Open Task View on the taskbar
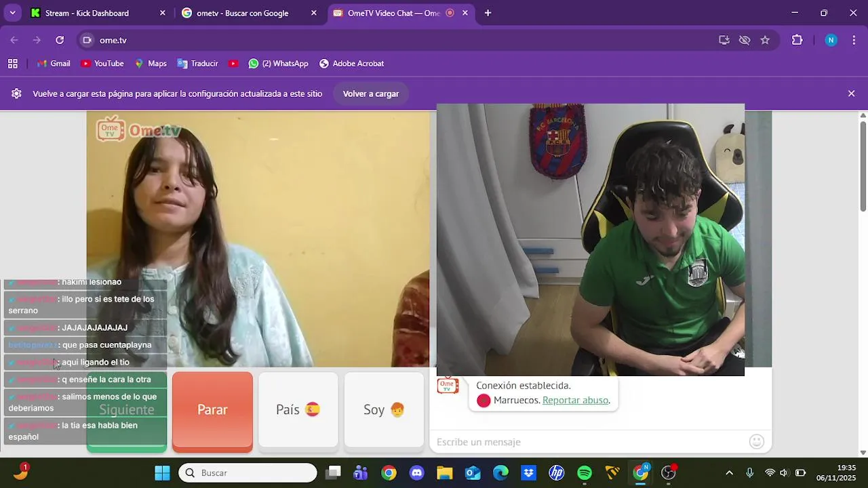The image size is (868, 488). click(333, 472)
